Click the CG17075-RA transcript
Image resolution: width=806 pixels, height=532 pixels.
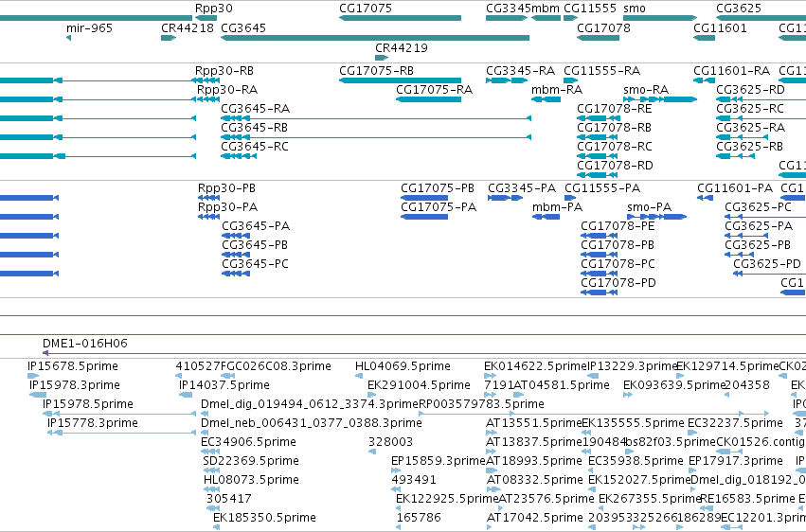pos(428,99)
